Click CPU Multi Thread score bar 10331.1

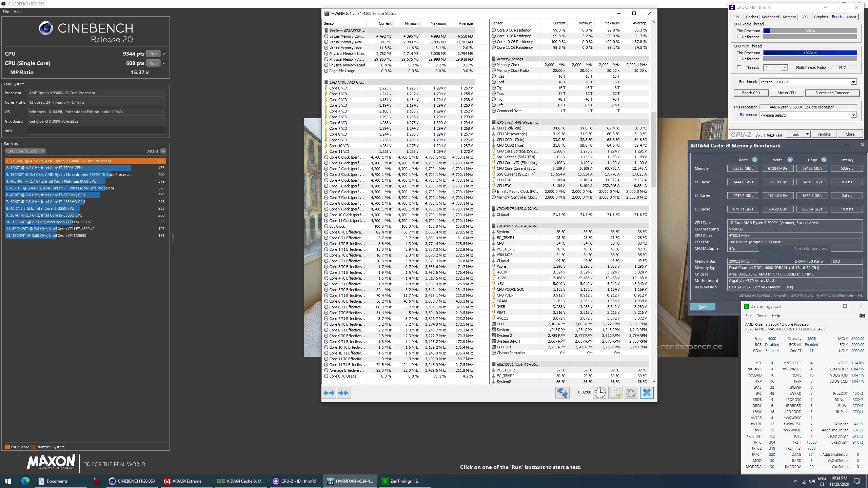(x=810, y=53)
